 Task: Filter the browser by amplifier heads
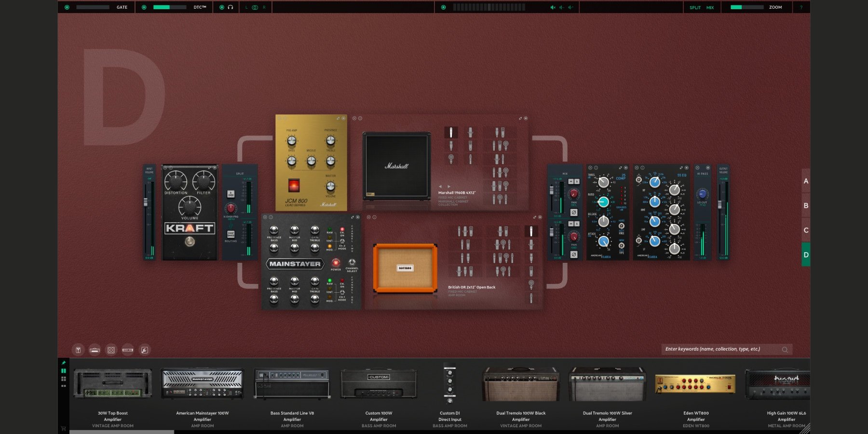tap(95, 350)
